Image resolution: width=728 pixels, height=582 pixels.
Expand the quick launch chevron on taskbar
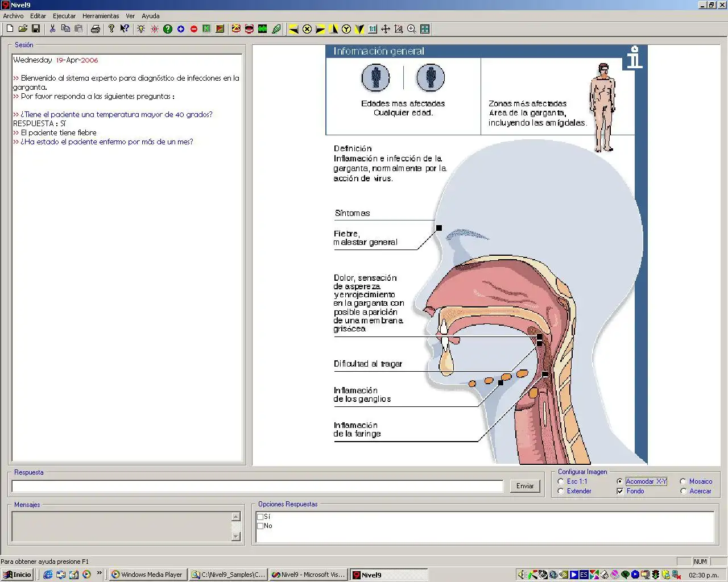pyautogui.click(x=100, y=573)
